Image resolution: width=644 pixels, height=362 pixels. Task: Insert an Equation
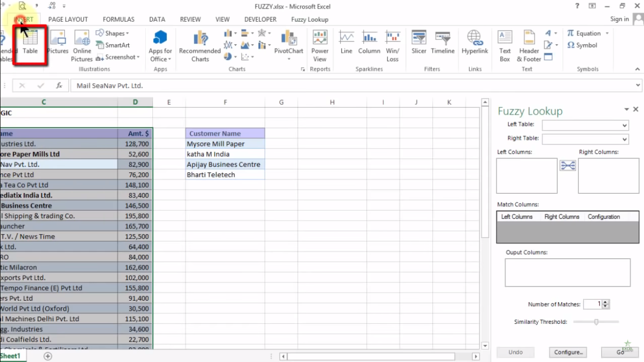click(x=584, y=33)
